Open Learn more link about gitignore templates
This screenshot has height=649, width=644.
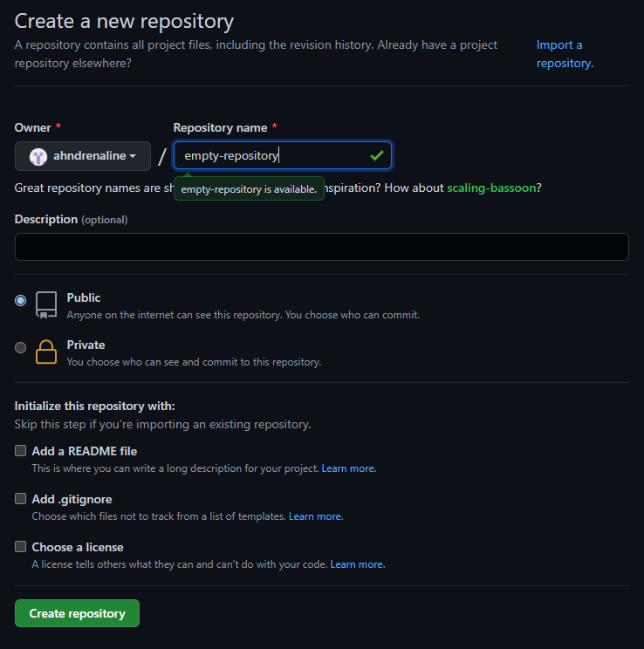(x=316, y=516)
